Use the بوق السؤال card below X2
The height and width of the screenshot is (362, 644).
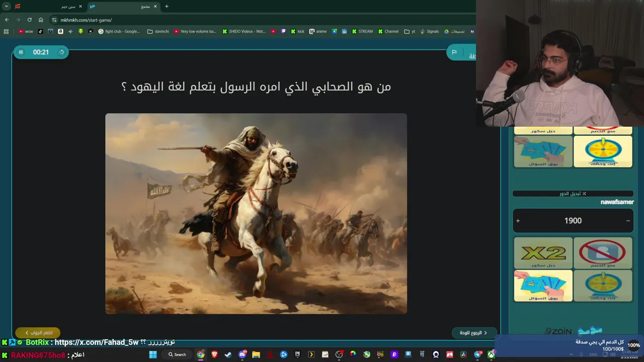(543, 286)
